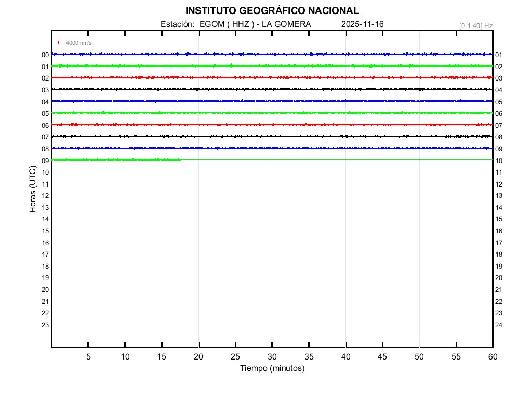Click the Horas (UTC) axis label
Image resolution: width=532 pixels, height=399 pixels.
coord(33,190)
